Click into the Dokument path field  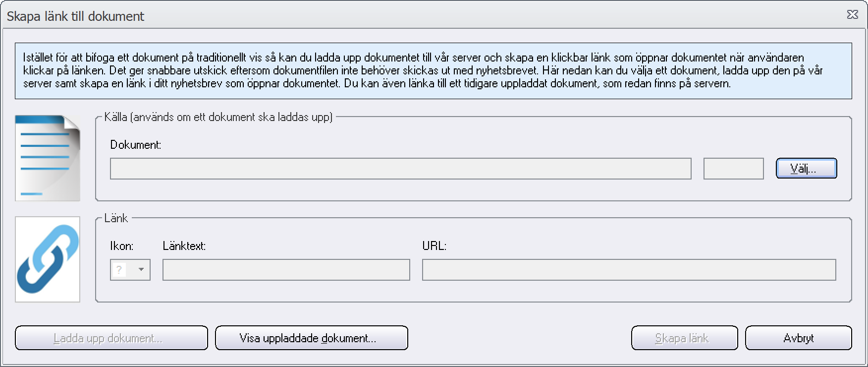[x=400, y=169]
